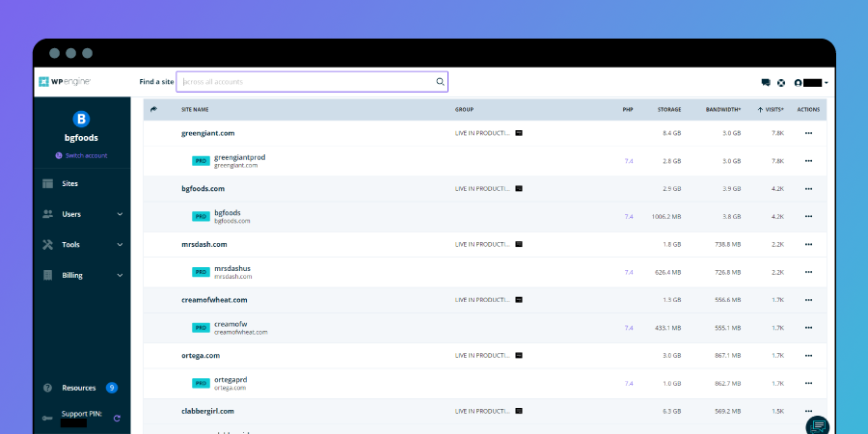Open mrsdash.com site
The width and height of the screenshot is (868, 434).
[204, 244]
